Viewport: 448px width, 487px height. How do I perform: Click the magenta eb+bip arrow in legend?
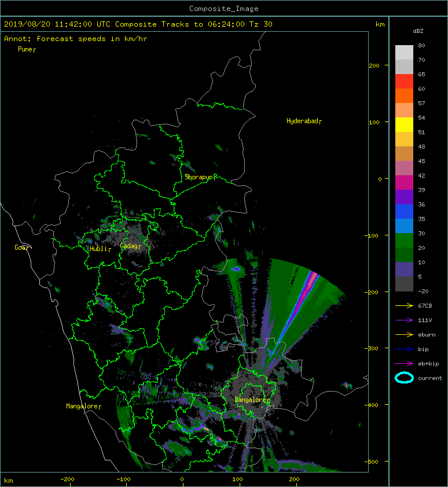(404, 363)
